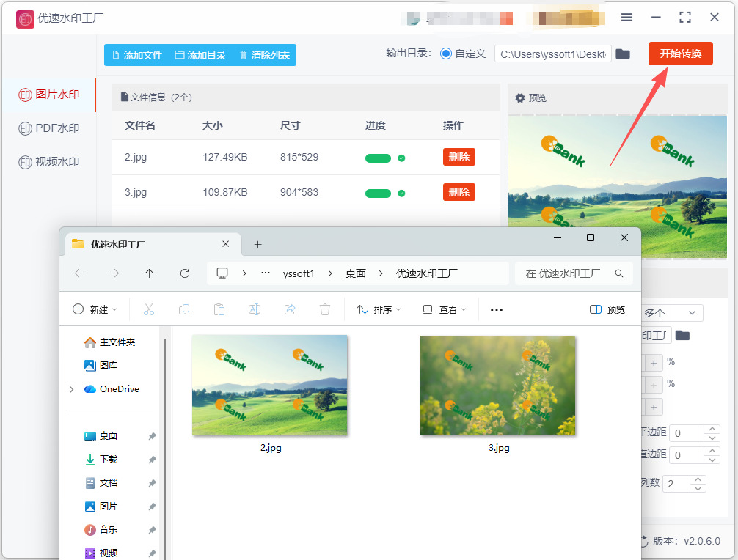Click the fullscreen icon in the watermark app
Image resolution: width=738 pixels, height=560 pixels.
[685, 18]
